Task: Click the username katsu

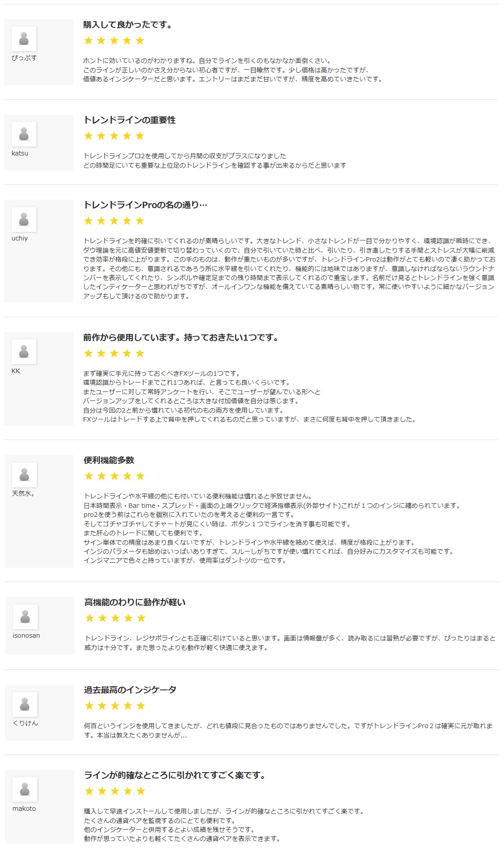Action: 20,153
